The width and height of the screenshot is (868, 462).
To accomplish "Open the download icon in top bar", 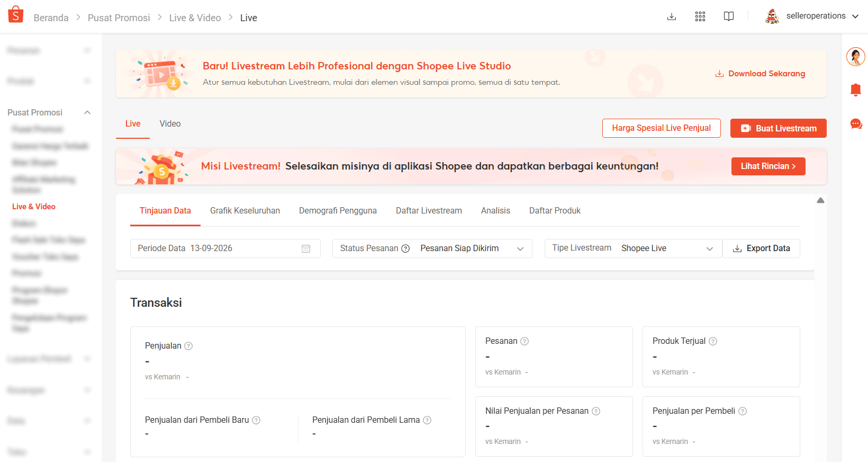I will coord(672,16).
